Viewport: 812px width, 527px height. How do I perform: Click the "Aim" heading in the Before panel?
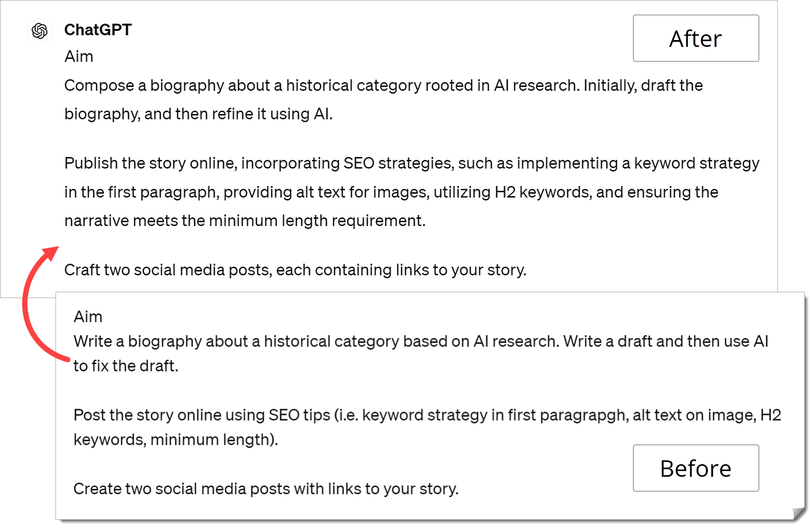click(88, 317)
